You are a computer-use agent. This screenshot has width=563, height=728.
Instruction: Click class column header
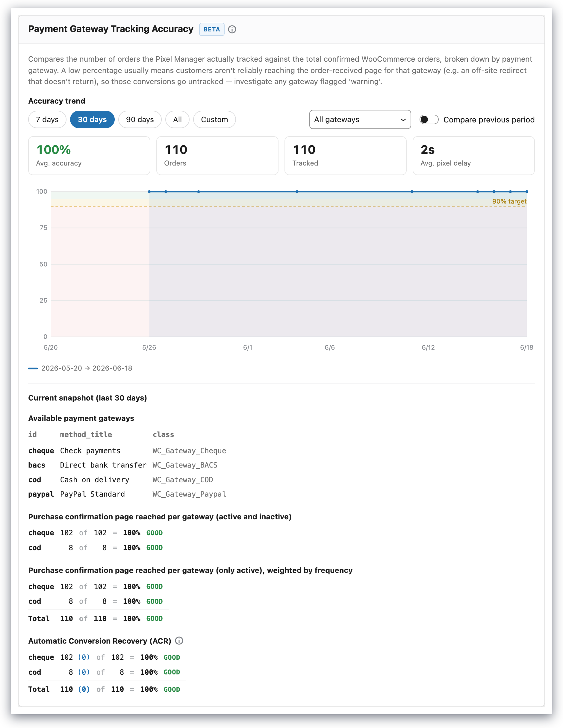164,435
